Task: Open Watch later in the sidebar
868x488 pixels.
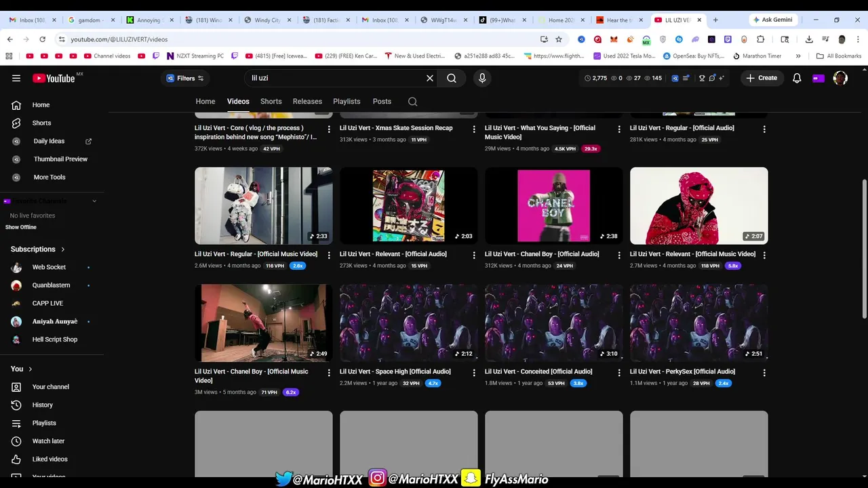Action: [x=52, y=441]
